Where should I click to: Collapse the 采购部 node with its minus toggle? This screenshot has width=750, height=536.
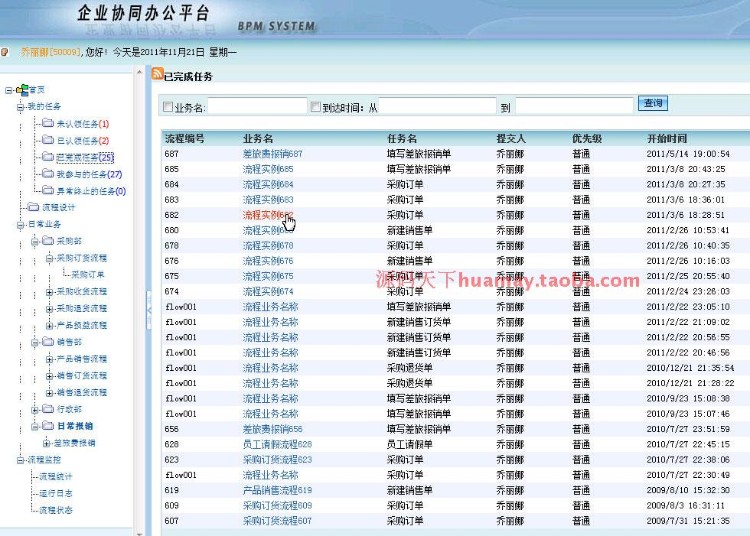click(x=35, y=241)
